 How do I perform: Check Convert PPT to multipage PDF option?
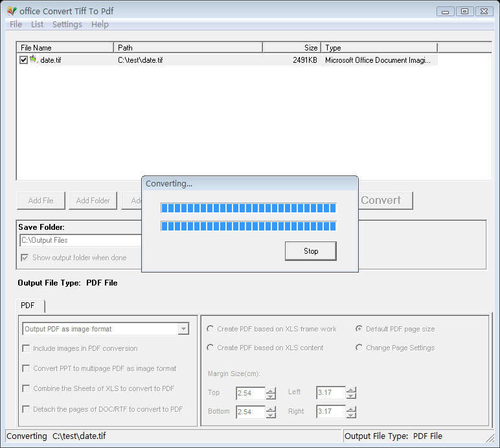(26, 368)
